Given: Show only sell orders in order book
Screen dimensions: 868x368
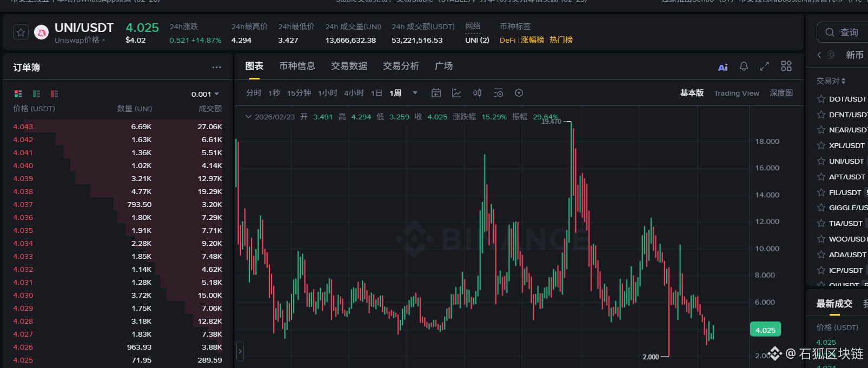Looking at the screenshot, I should coord(54,94).
